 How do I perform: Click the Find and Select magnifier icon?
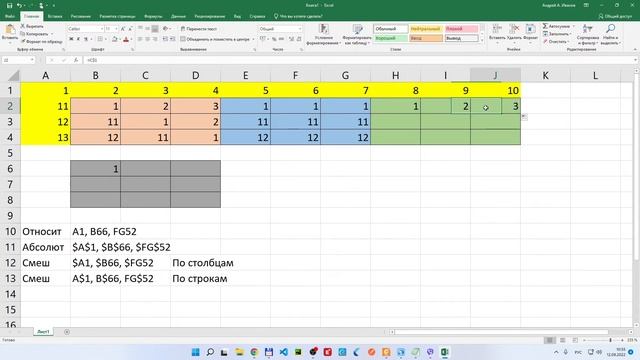611,29
